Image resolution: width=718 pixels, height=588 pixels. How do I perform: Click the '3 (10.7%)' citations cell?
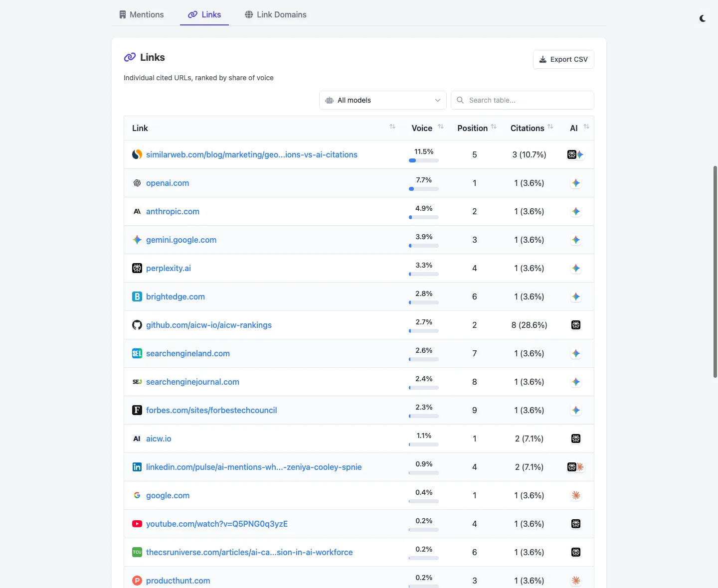coord(529,154)
